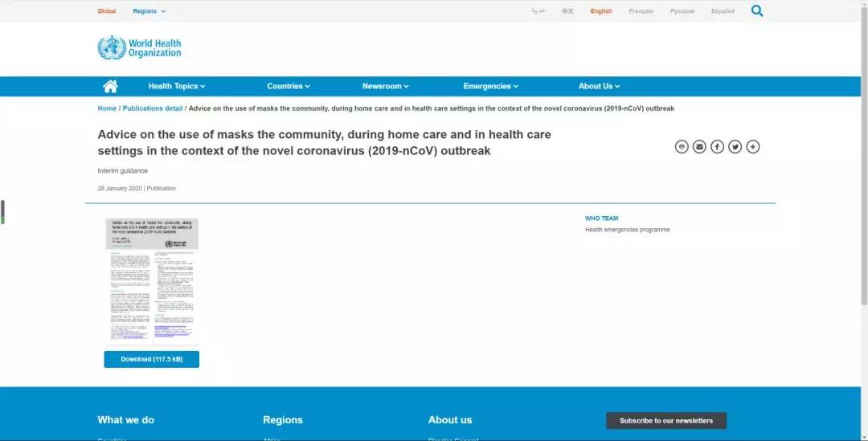Open the Countries menu
This screenshot has height=441, width=868.
click(x=289, y=86)
